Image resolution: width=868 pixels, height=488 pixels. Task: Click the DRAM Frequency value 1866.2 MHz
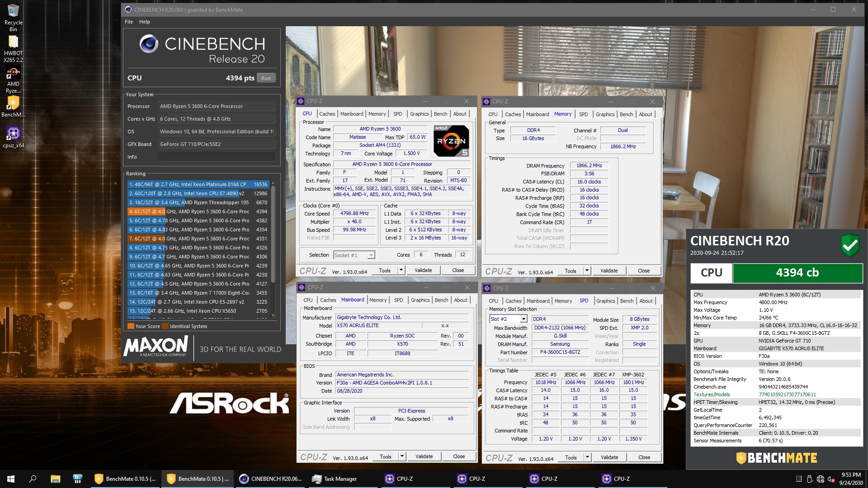589,165
